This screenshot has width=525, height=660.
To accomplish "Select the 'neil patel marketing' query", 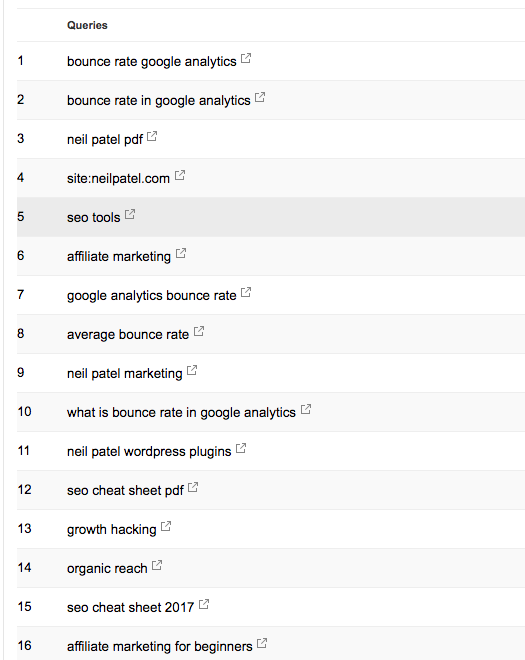I will (125, 373).
